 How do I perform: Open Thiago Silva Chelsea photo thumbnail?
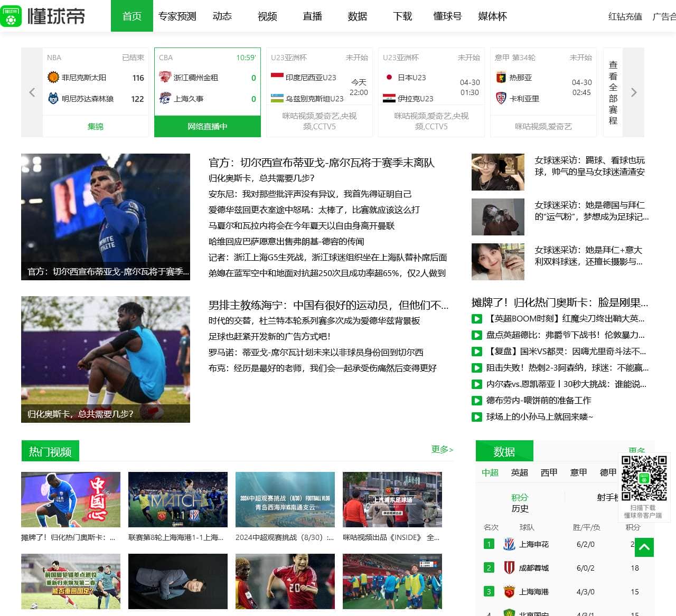click(106, 217)
